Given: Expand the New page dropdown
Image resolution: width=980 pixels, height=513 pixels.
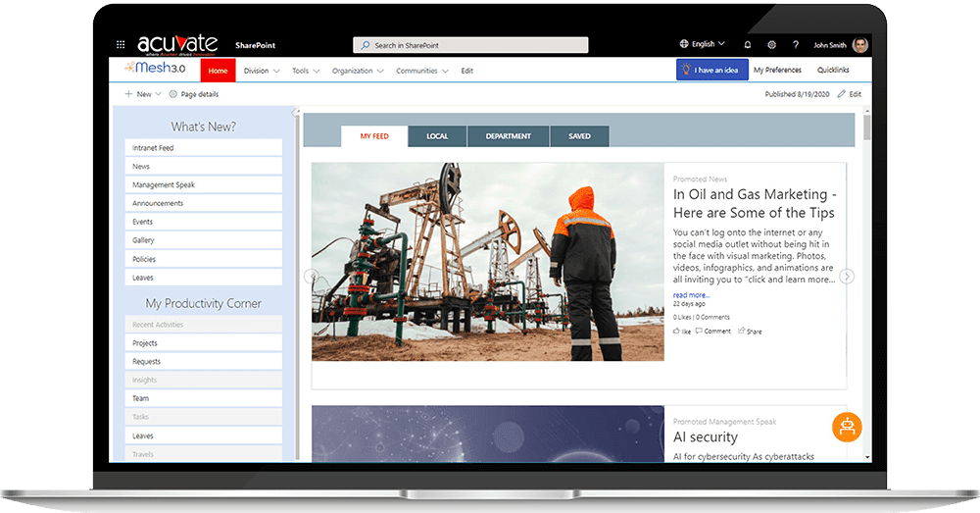Looking at the screenshot, I should [x=143, y=94].
